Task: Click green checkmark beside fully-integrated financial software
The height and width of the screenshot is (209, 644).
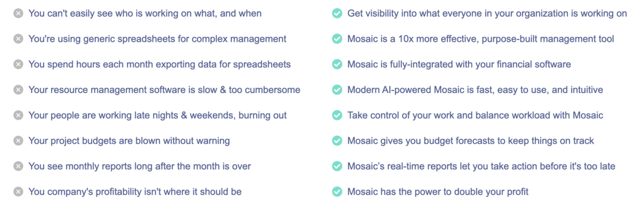Action: tap(337, 64)
